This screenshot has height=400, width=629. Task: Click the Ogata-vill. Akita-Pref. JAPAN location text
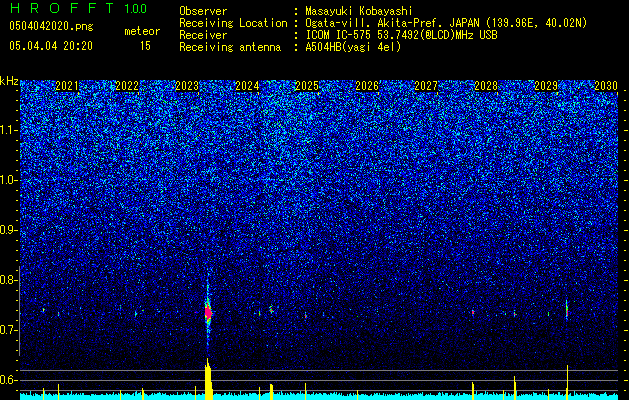(x=446, y=23)
